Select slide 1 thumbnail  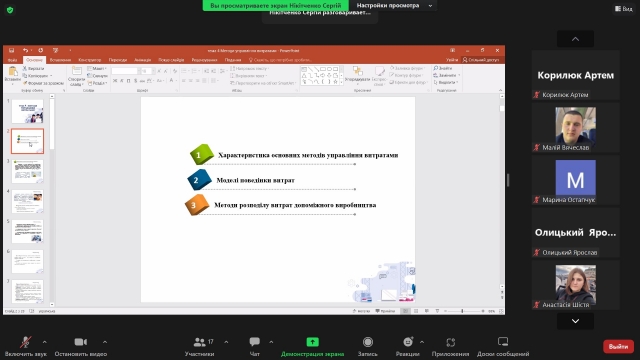[x=27, y=111]
